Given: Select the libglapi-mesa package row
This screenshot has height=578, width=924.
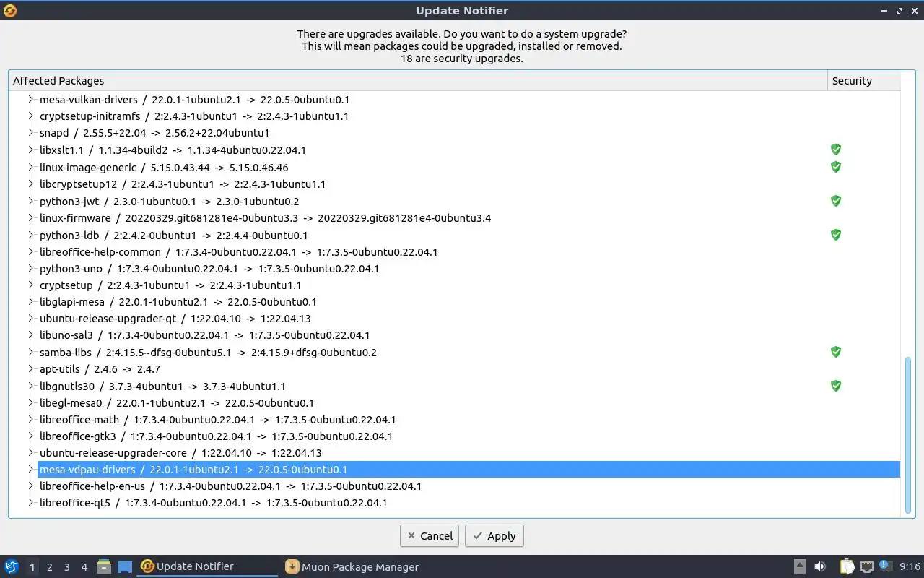Looking at the screenshot, I should [x=468, y=302].
